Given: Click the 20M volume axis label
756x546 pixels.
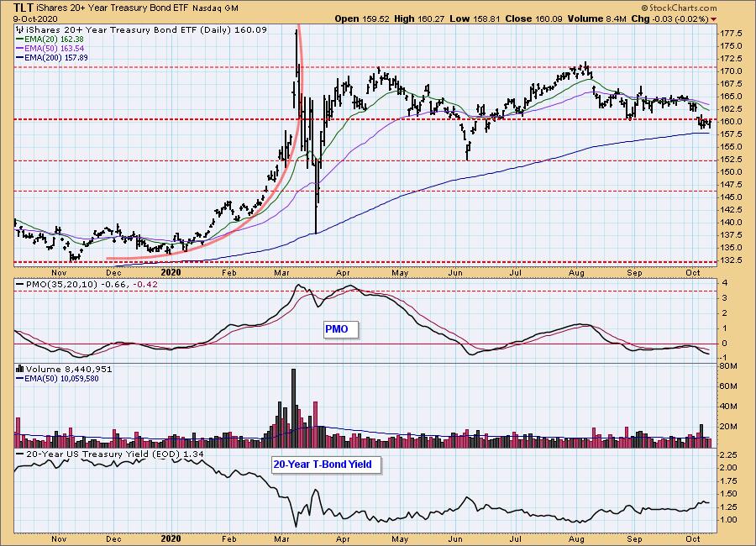Looking at the screenshot, I should pos(727,427).
